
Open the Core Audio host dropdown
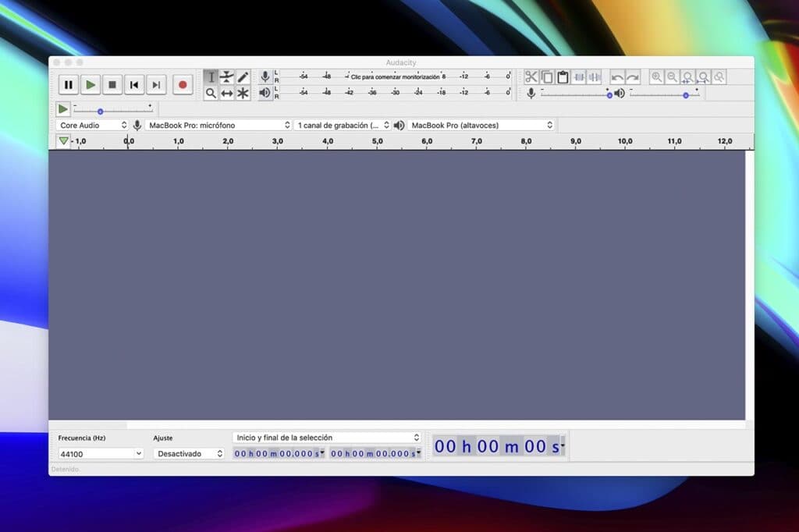(92, 126)
